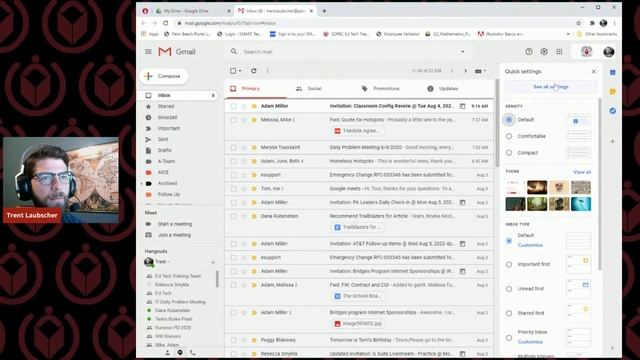Toggle importance marker on Maryse Toussaint email
Viewport: 640px width, 360px height.
click(253, 147)
